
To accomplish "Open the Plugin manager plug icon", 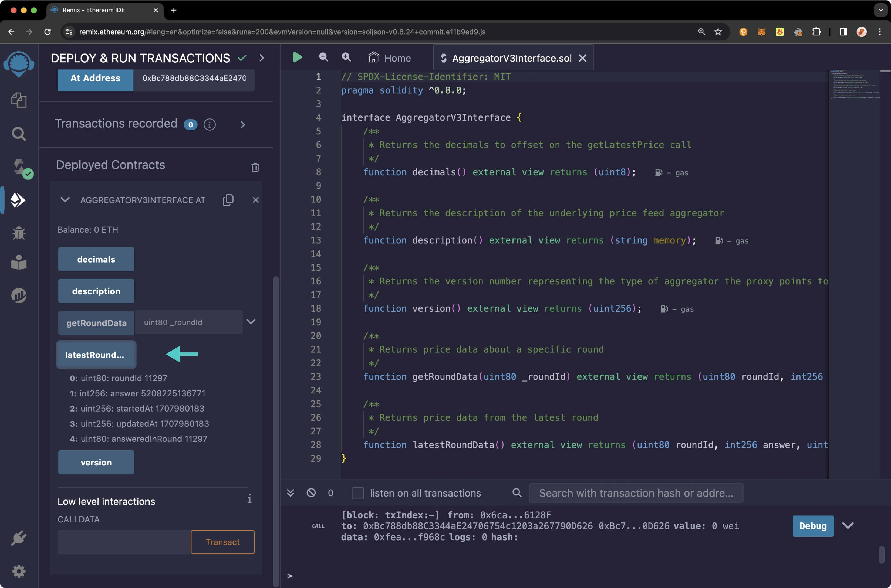I will pyautogui.click(x=19, y=538).
